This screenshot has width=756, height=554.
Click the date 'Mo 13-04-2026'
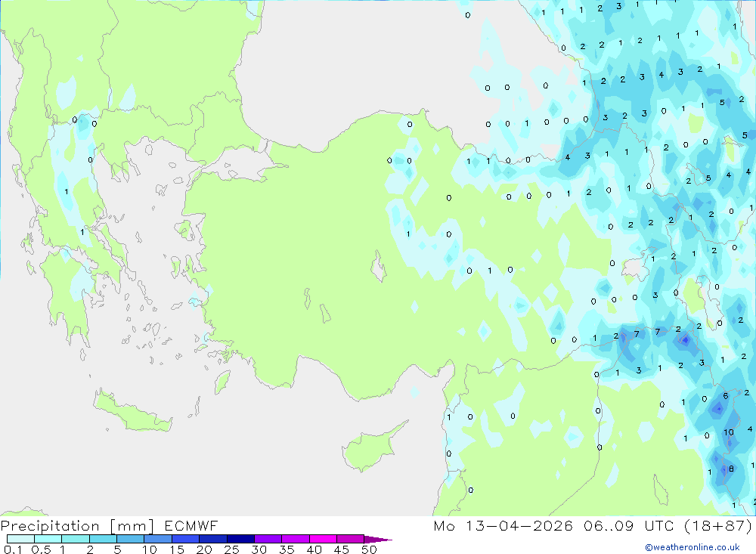pyautogui.click(x=503, y=525)
